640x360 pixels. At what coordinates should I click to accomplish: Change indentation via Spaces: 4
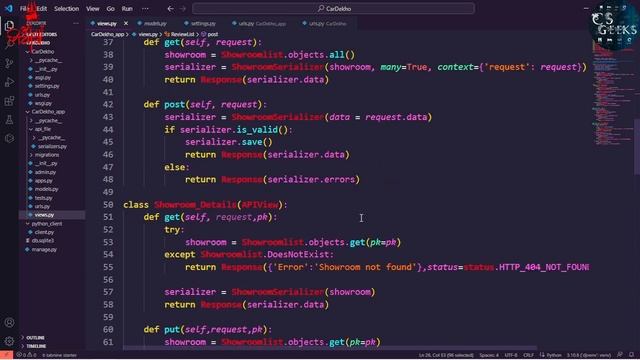coord(489,355)
